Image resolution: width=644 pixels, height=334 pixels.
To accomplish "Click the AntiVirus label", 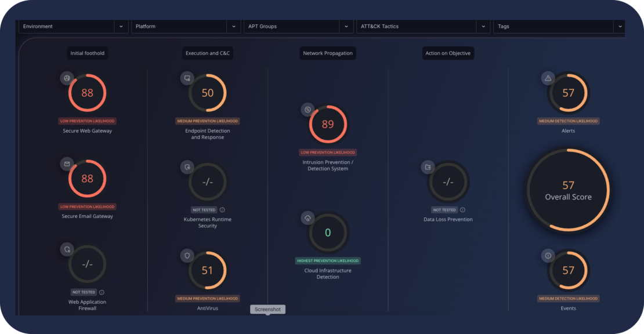I will click(207, 308).
